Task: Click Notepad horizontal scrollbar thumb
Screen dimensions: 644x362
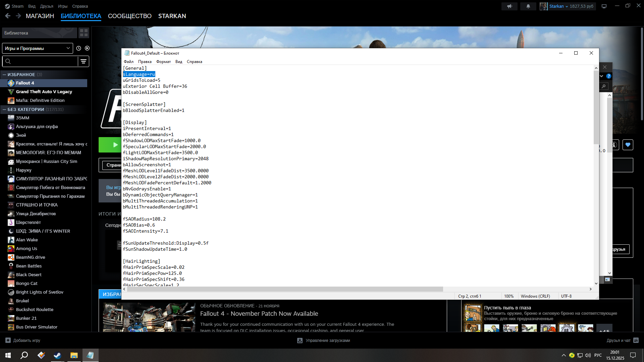Action: (x=285, y=289)
